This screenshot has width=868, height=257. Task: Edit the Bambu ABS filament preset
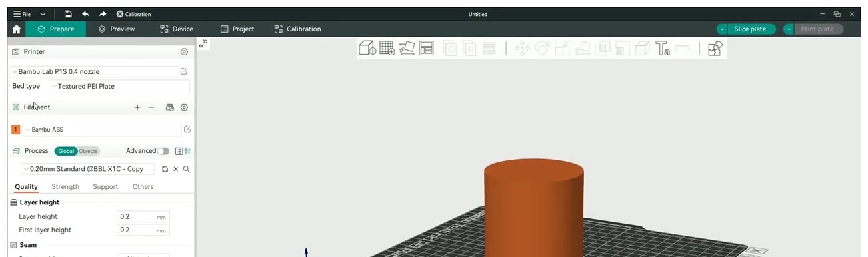(187, 130)
